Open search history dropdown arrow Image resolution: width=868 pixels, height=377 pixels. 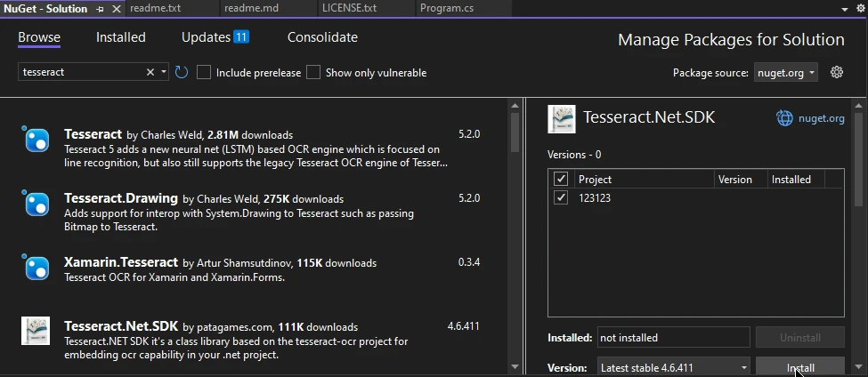pyautogui.click(x=164, y=72)
